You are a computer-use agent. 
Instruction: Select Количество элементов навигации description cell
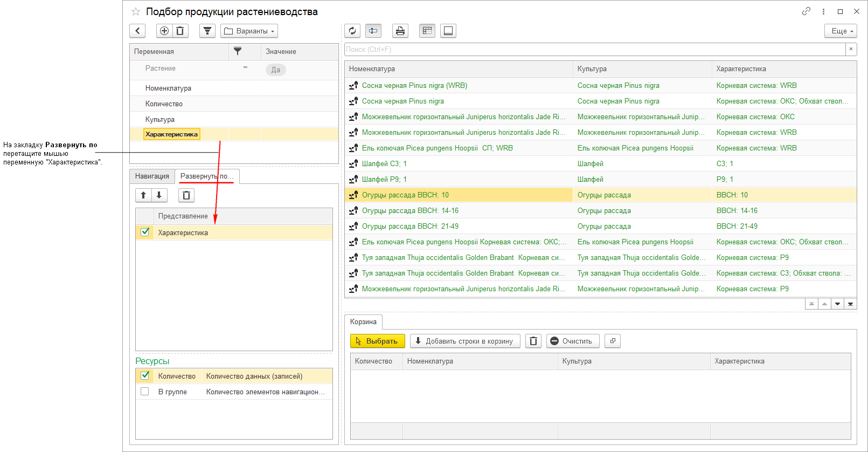tap(267, 392)
